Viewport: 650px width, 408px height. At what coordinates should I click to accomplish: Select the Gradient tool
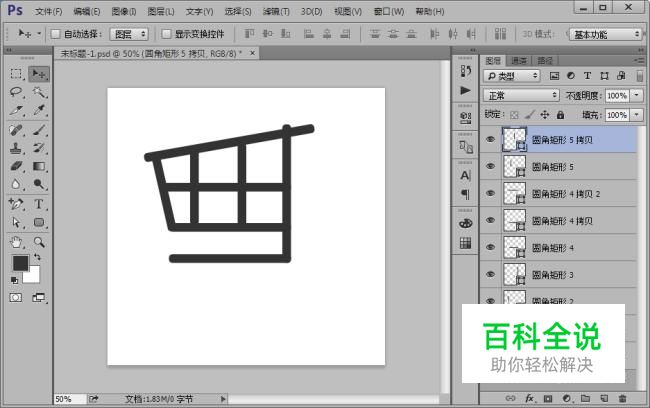pyautogui.click(x=39, y=166)
